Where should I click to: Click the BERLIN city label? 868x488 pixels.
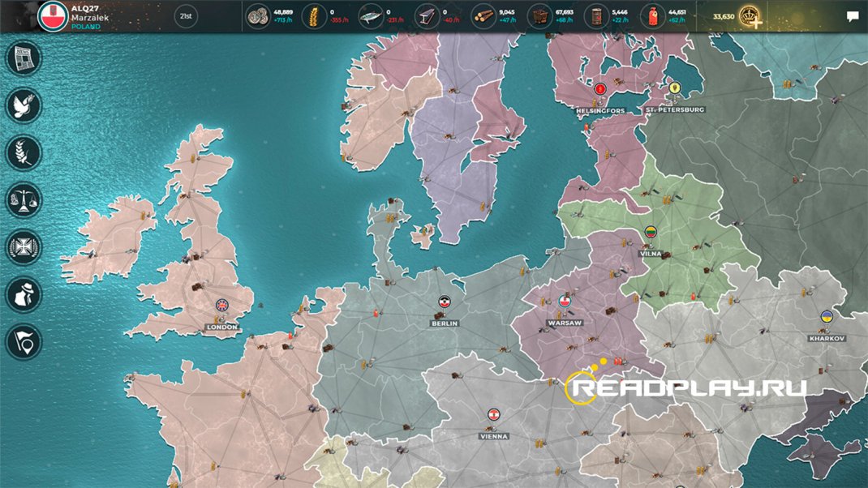[x=445, y=323]
